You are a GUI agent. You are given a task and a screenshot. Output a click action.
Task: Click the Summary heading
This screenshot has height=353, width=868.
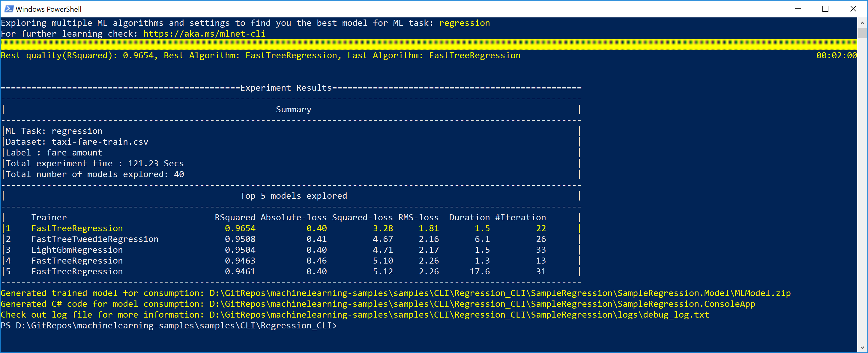(x=294, y=110)
